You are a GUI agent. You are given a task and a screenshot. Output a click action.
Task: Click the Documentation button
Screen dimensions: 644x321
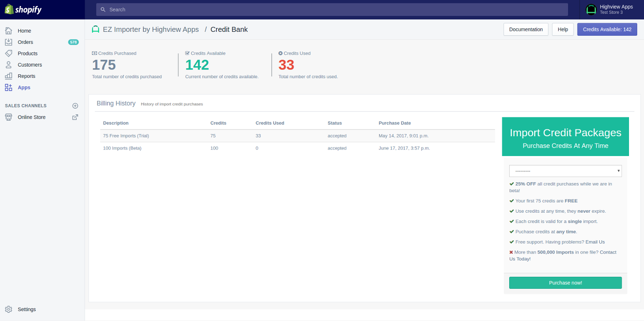point(526,29)
